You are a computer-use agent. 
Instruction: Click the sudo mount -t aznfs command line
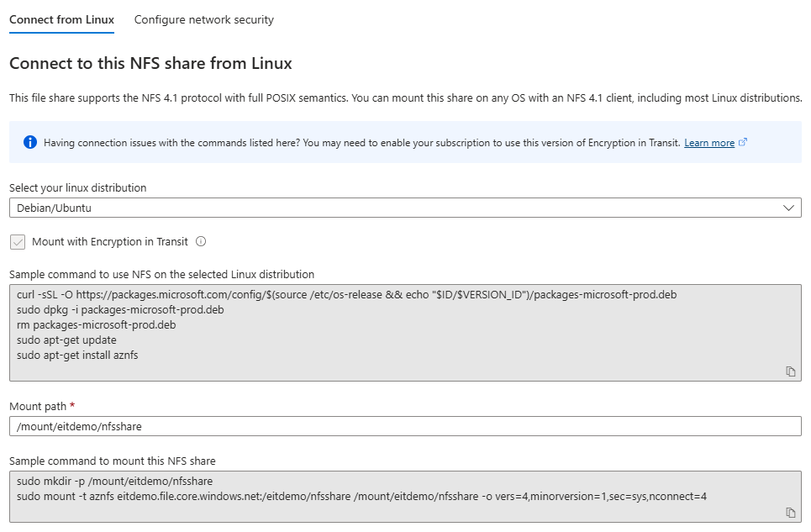click(x=361, y=496)
